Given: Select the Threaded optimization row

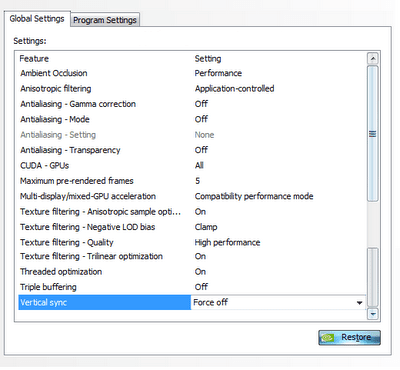Looking at the screenshot, I should (x=192, y=272).
